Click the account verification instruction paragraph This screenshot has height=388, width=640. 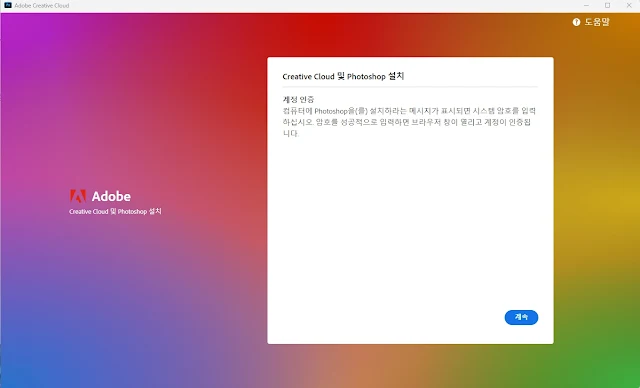[409, 122]
